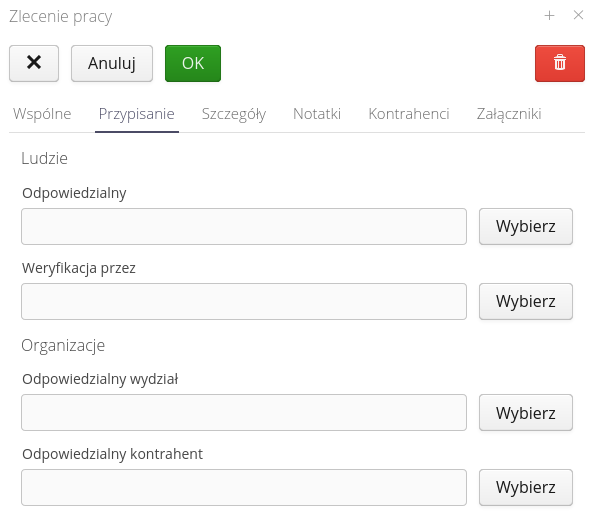
Task: Click Wybierz for Odpowiedzialny kontrahent
Action: 526,488
